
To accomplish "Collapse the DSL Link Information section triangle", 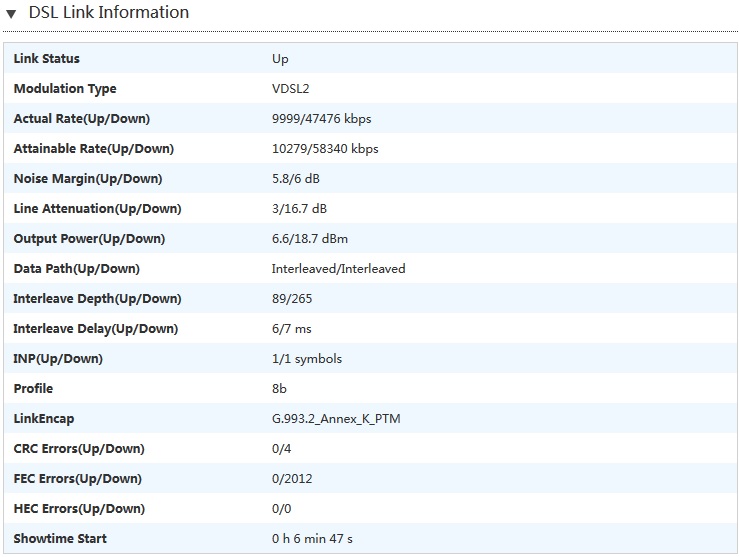I will pos(11,14).
